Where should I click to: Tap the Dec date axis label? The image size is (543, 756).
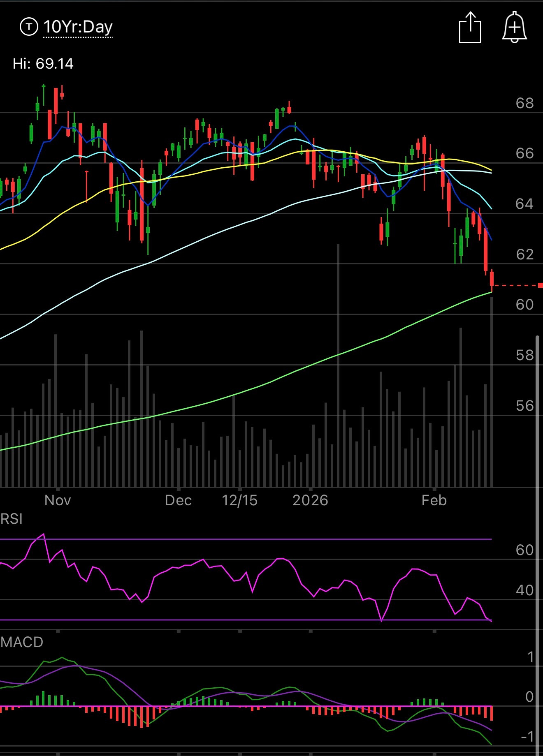(x=178, y=500)
